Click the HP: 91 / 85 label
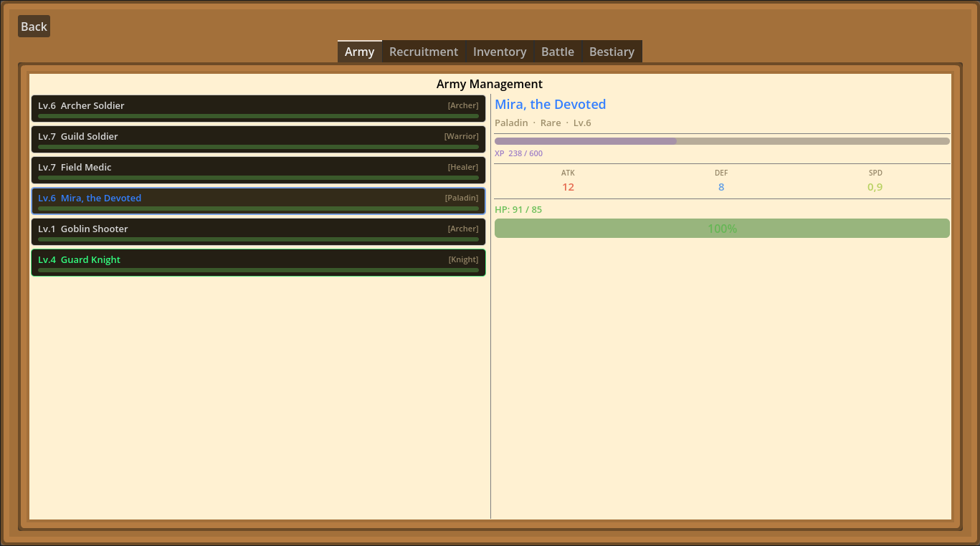Image resolution: width=980 pixels, height=546 pixels. [x=518, y=210]
